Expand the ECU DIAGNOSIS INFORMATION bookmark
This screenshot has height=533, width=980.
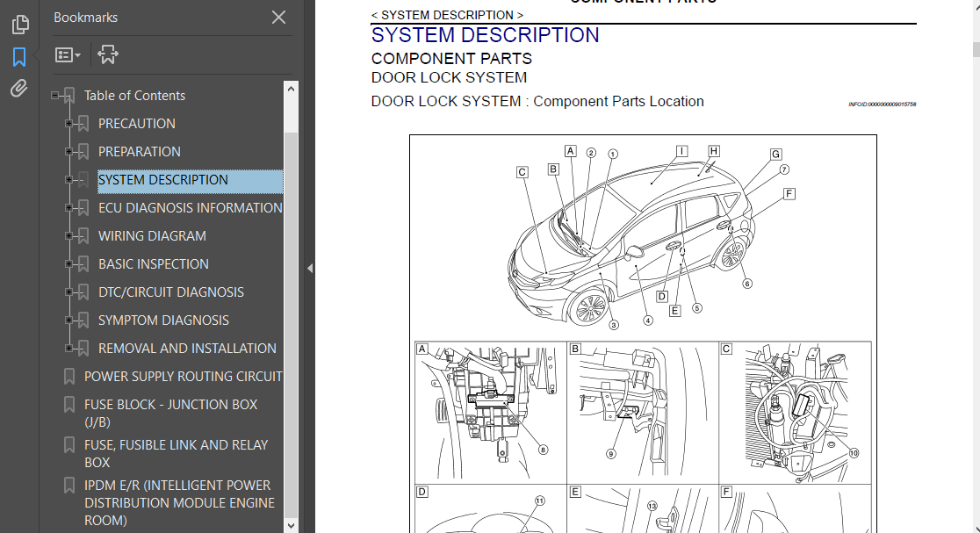coord(68,208)
